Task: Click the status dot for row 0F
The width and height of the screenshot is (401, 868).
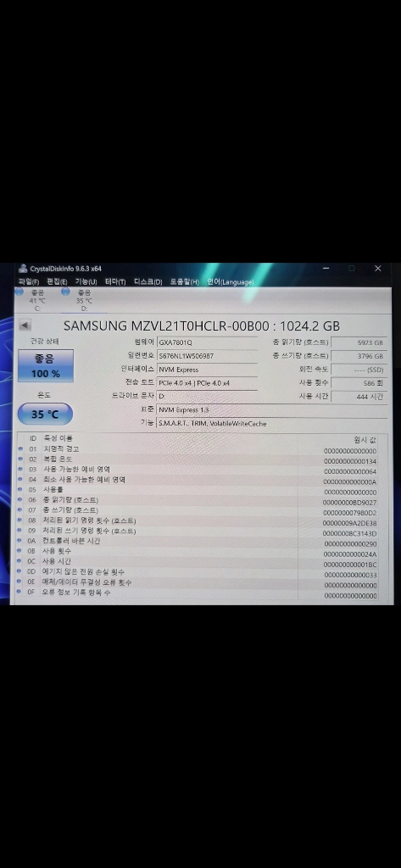Action: pos(20,593)
